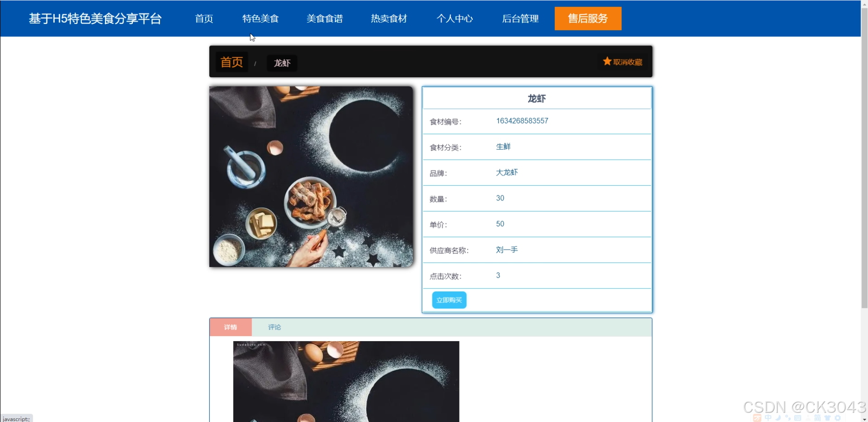Image resolution: width=868 pixels, height=422 pixels.
Task: Click the orange 售后服务 button
Action: pyautogui.click(x=588, y=18)
